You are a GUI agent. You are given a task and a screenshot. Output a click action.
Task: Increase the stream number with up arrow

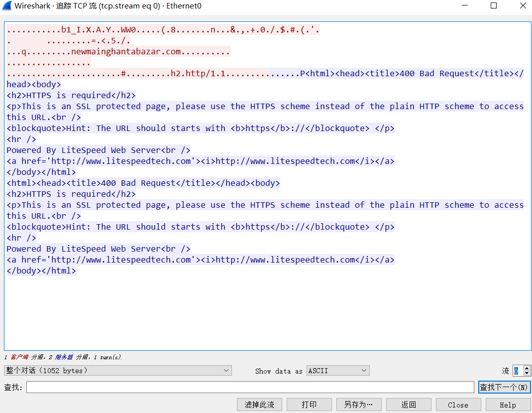pyautogui.click(x=527, y=368)
